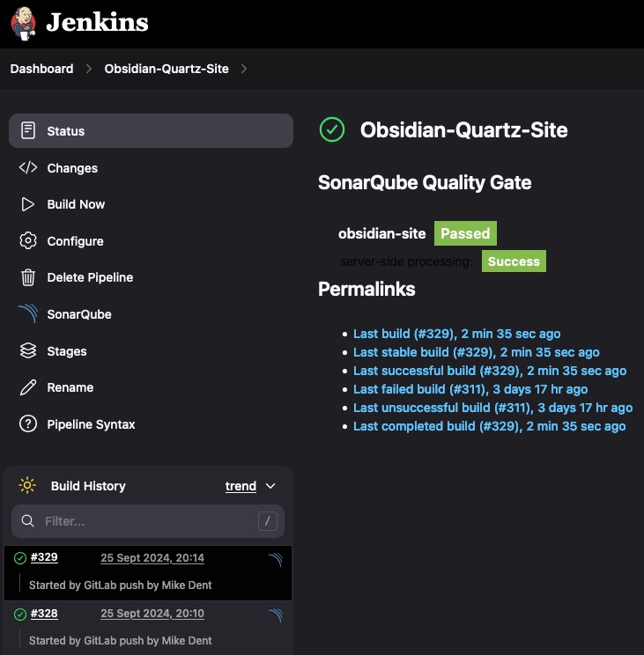This screenshot has width=644, height=655.
Task: Open Last successful build (#329) permalink
Action: point(490,371)
